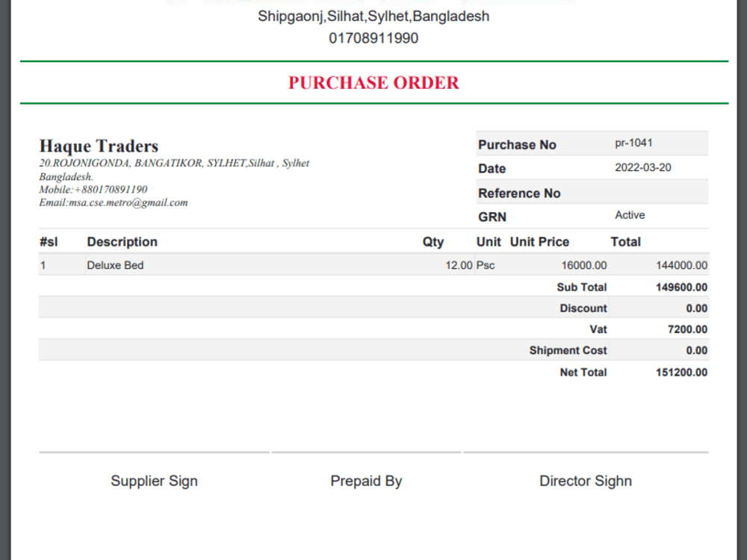Click the Description column header

click(x=122, y=242)
